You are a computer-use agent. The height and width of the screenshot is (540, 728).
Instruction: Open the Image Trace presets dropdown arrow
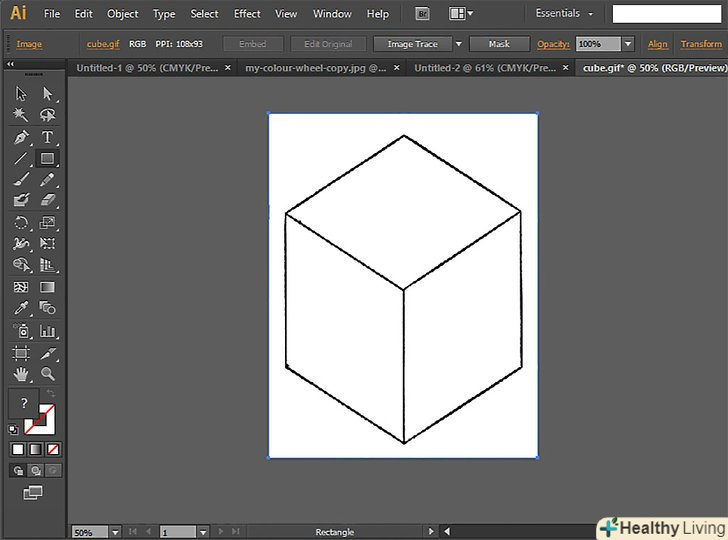click(x=458, y=44)
